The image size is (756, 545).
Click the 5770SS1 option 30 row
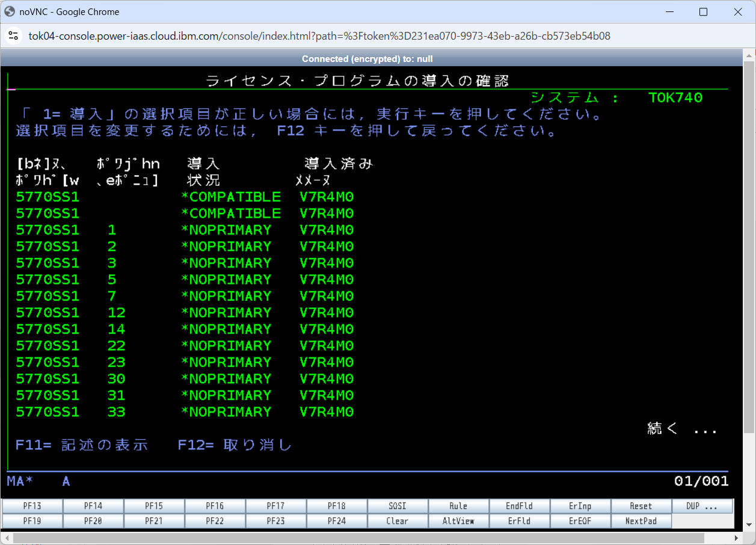click(x=185, y=379)
